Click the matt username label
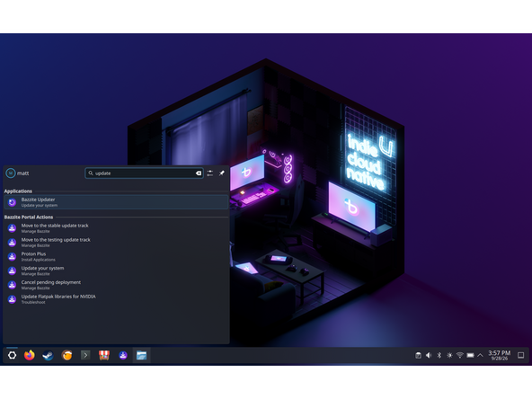This screenshot has height=399, width=532. [x=23, y=173]
